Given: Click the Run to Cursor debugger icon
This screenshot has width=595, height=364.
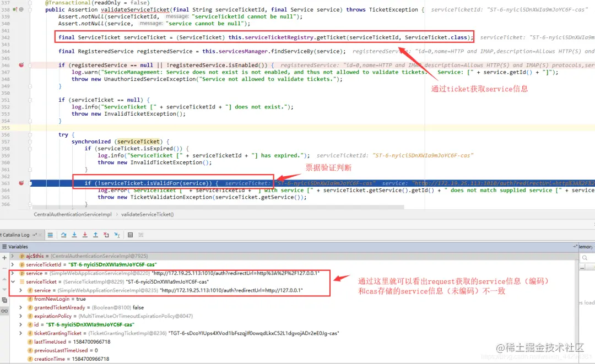Looking at the screenshot, I should click(x=117, y=235).
